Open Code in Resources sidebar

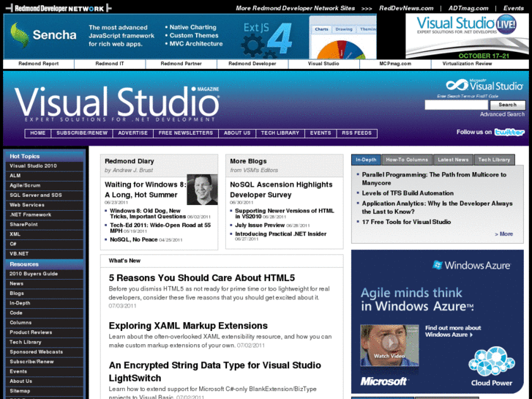tap(45, 313)
